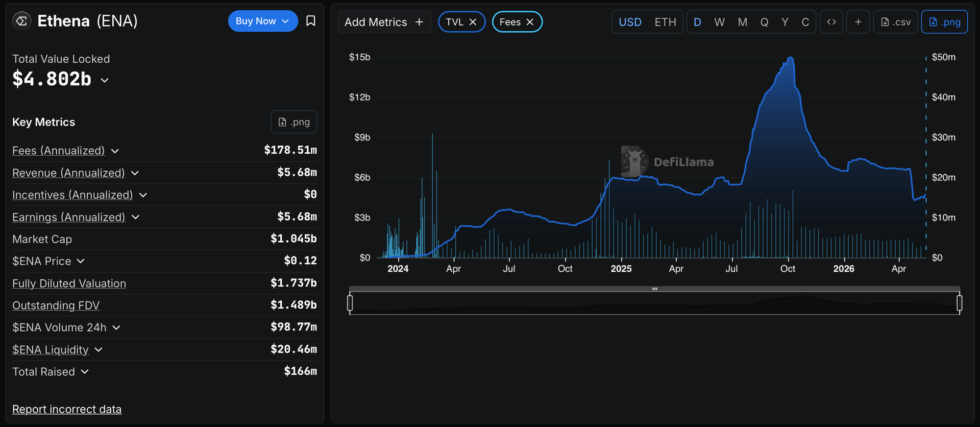Click the left range slider handle

(350, 303)
